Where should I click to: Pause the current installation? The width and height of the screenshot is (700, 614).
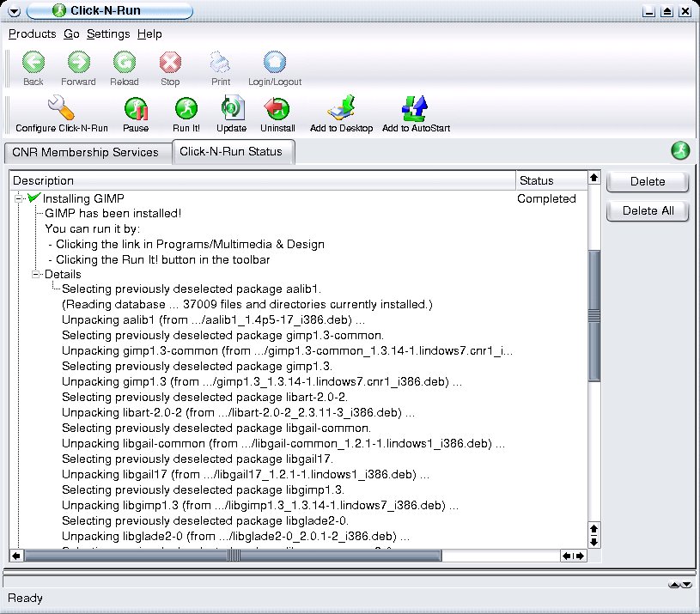136,114
